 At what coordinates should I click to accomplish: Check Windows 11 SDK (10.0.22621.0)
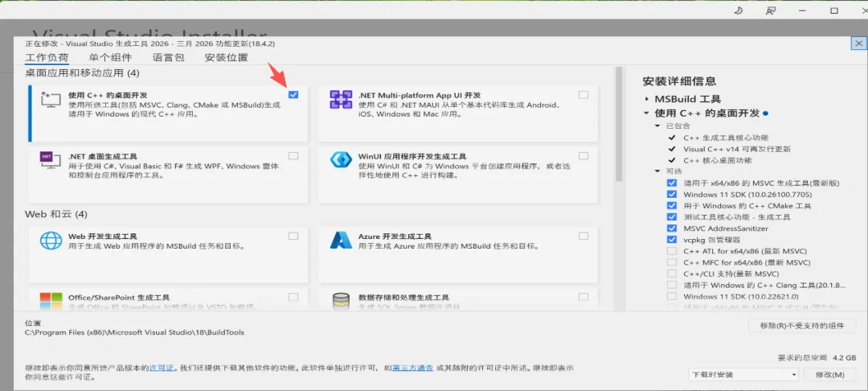coord(672,296)
